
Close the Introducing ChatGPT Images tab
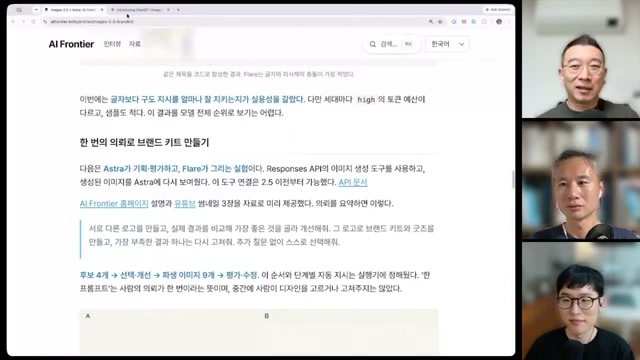pyautogui.click(x=168, y=9)
